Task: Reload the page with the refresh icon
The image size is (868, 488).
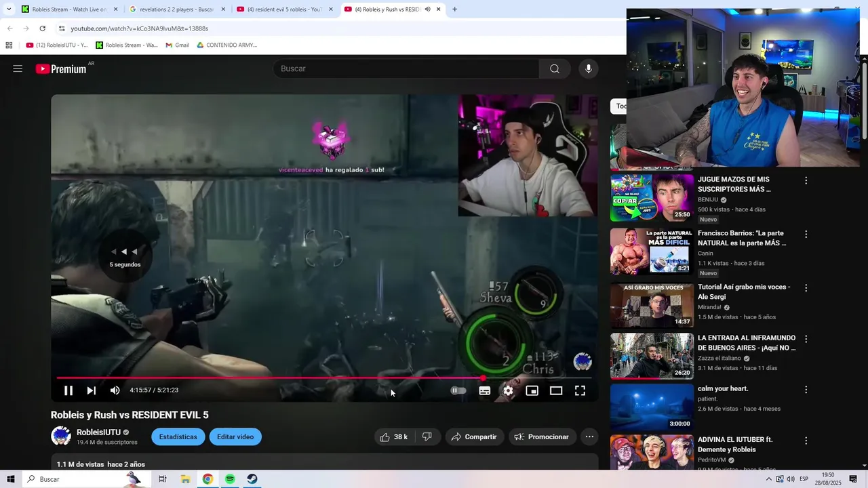Action: pyautogui.click(x=42, y=28)
